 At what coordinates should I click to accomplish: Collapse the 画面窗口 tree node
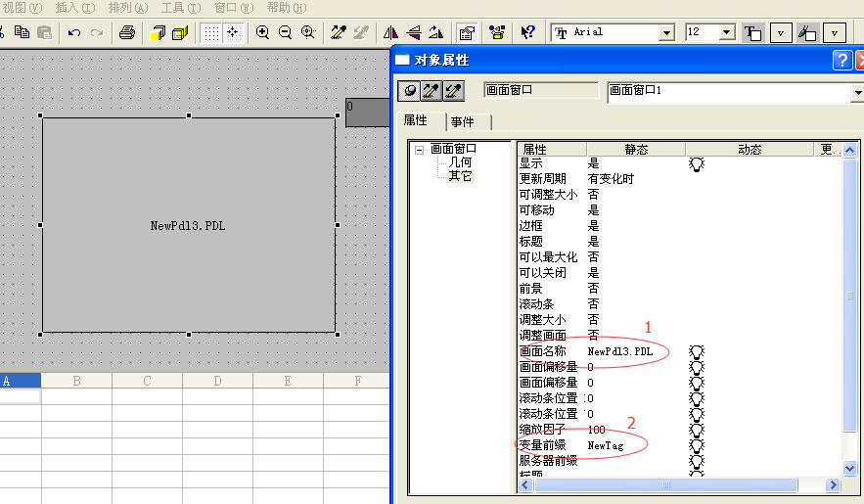coord(420,150)
